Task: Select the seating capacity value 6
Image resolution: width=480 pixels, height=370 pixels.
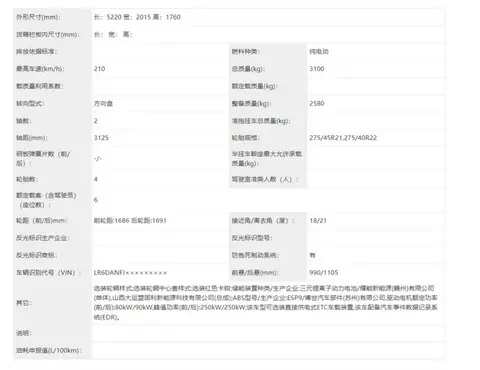Action: (x=96, y=200)
